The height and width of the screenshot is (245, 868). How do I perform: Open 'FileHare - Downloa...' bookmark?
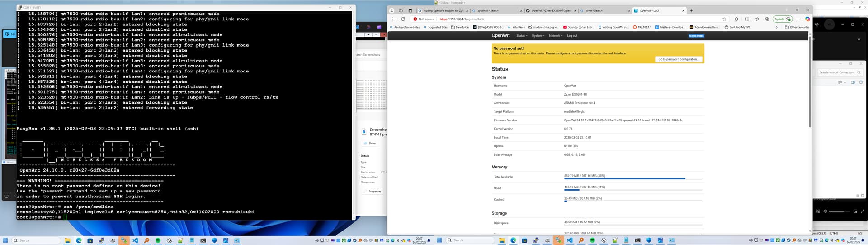tap(670, 27)
